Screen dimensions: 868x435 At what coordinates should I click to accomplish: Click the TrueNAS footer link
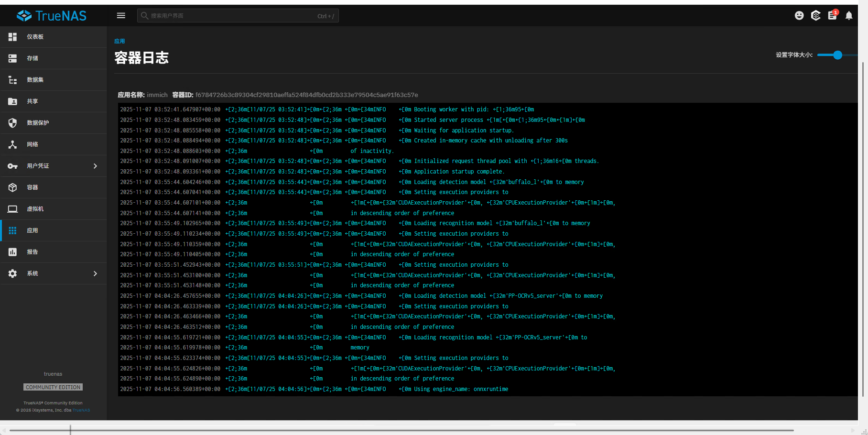81,410
